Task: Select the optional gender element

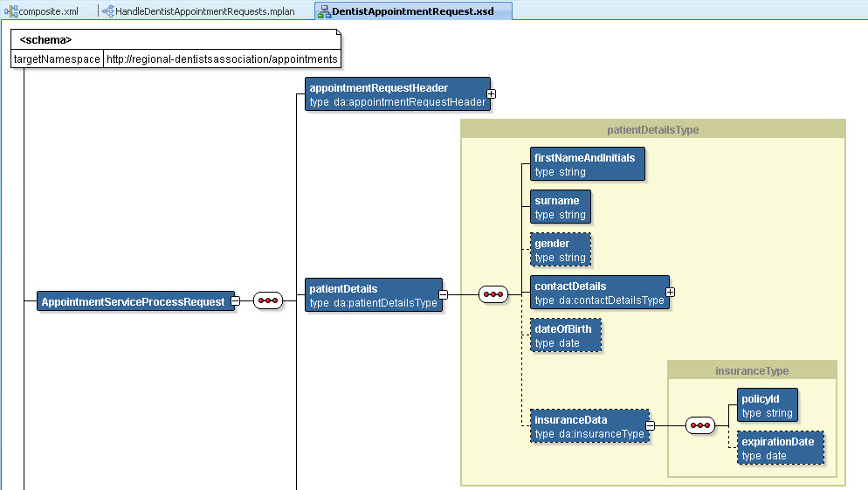Action: click(x=560, y=250)
